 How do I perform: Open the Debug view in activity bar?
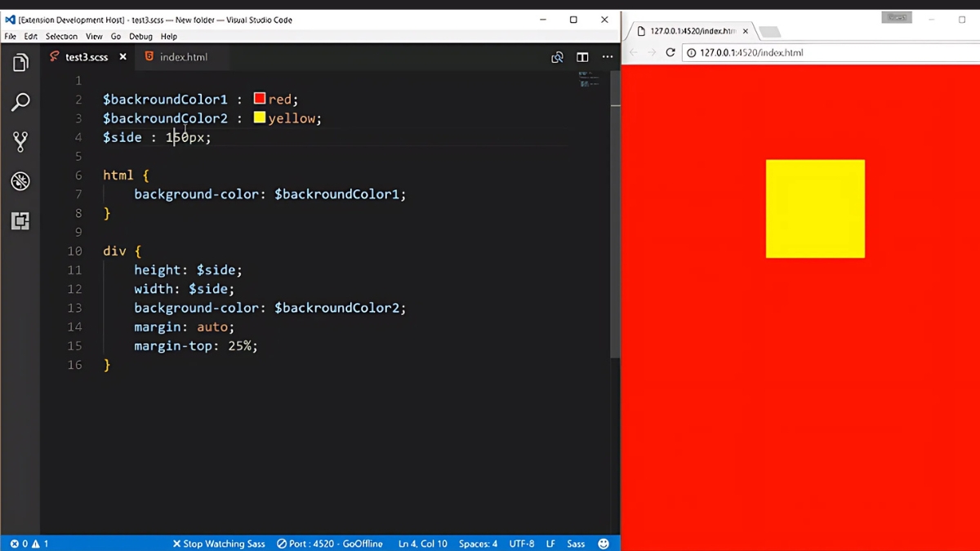(20, 181)
